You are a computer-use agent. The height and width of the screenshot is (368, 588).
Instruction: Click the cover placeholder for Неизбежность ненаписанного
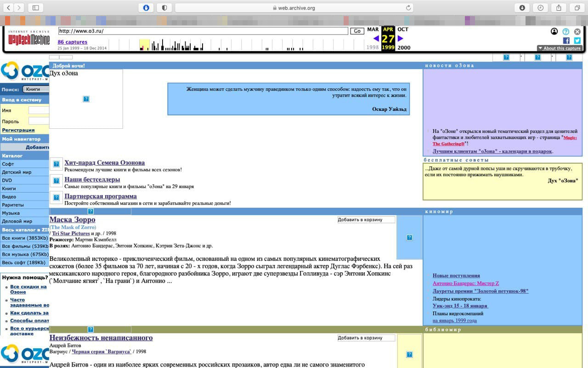[x=409, y=354]
